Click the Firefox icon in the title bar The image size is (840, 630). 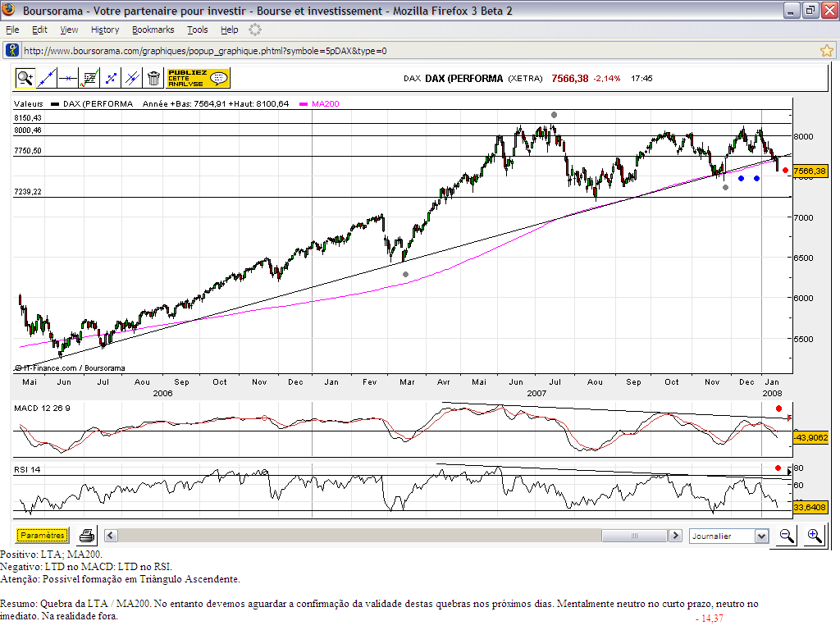click(9, 10)
